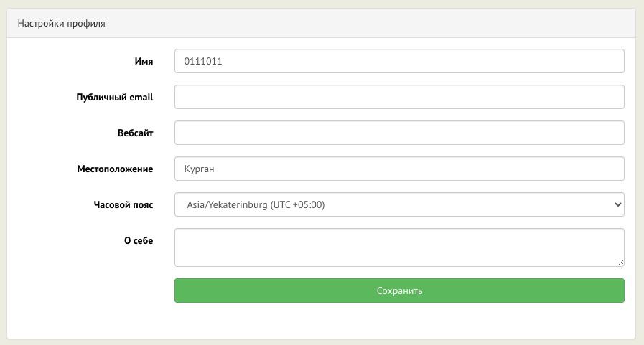Select the Местоположение input field
644x345 pixels.
(x=399, y=169)
